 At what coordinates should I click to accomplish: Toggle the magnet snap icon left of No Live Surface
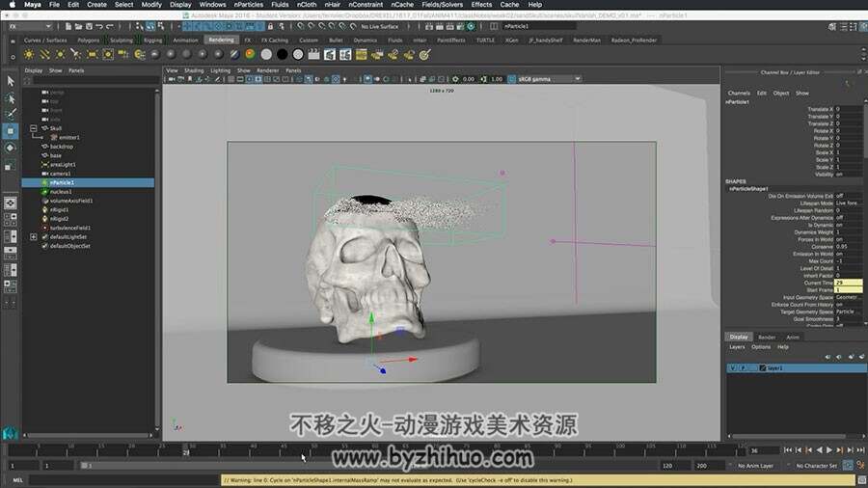pos(353,26)
